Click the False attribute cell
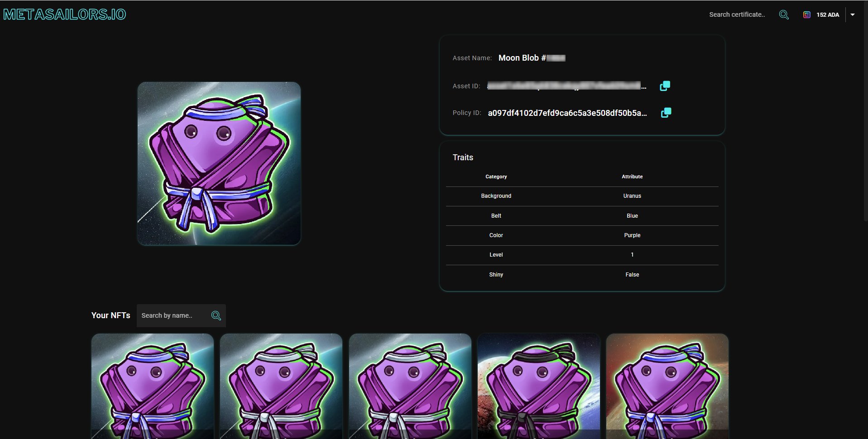The image size is (868, 439). pos(632,275)
